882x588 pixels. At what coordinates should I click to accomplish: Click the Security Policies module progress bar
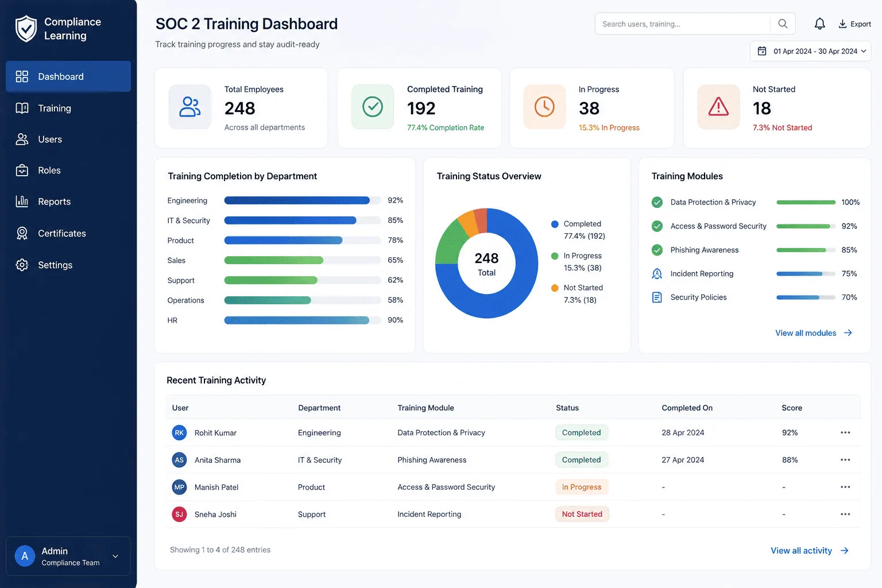click(806, 297)
